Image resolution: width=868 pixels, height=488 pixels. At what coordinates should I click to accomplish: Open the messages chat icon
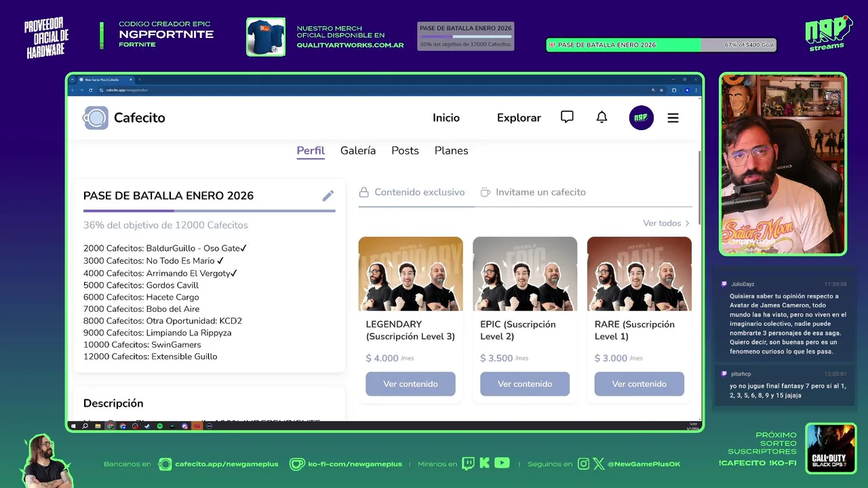pyautogui.click(x=567, y=117)
